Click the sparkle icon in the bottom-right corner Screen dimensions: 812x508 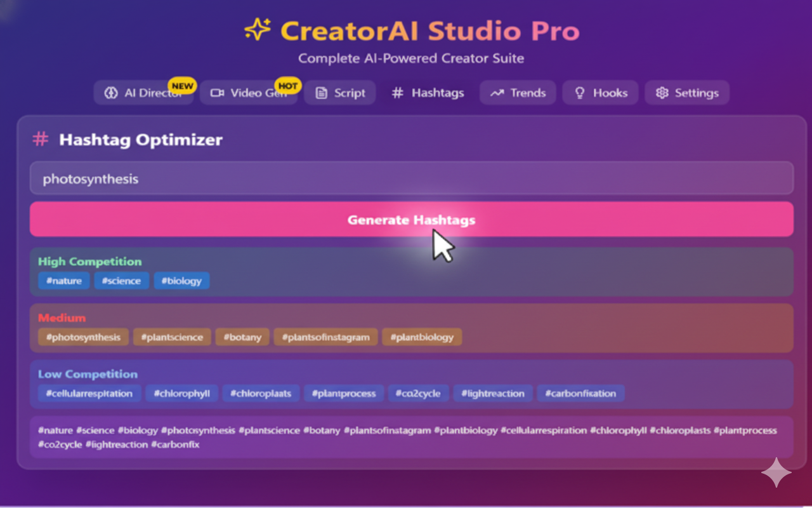pos(776,472)
